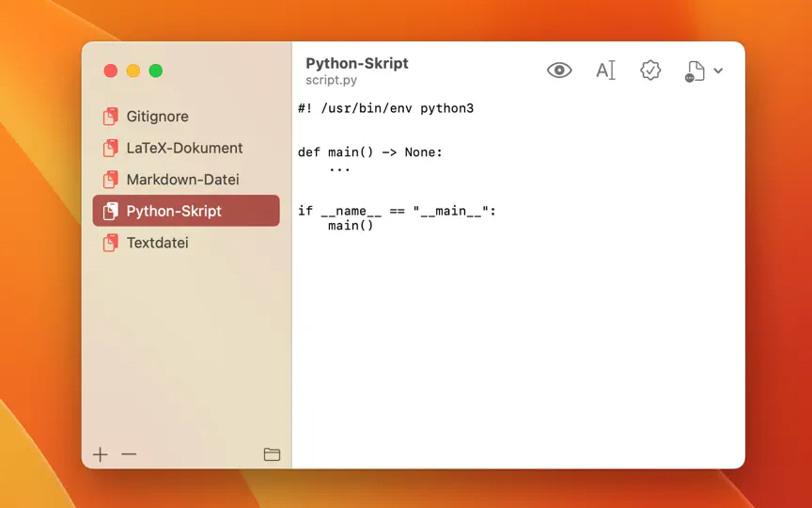Click the green fullscreen window button
Image resolution: width=812 pixels, height=508 pixels.
pos(156,71)
